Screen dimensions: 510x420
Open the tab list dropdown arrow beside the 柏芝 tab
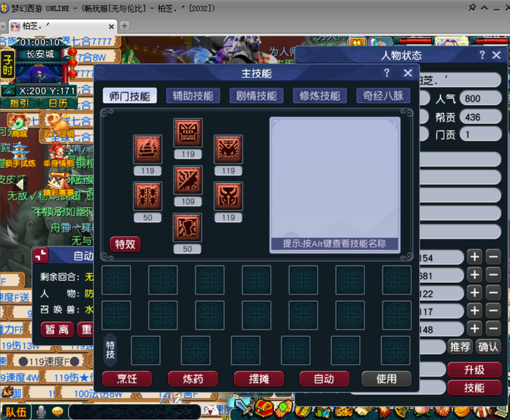pos(3,26)
